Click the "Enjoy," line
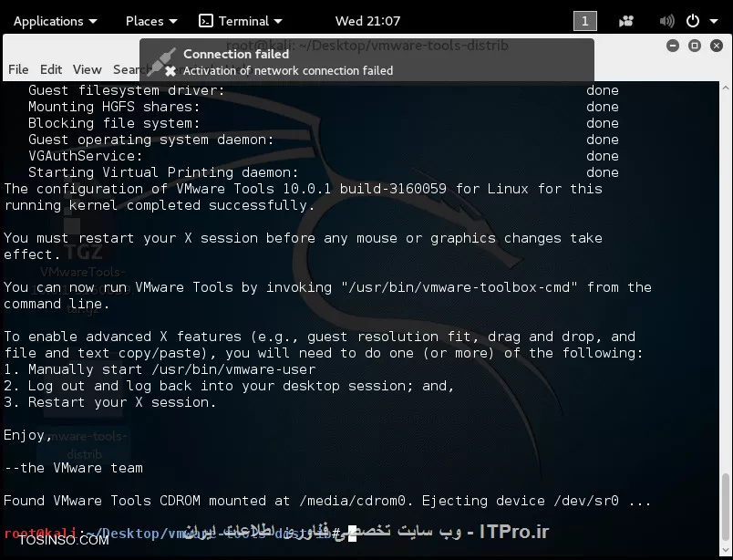 [x=28, y=435]
